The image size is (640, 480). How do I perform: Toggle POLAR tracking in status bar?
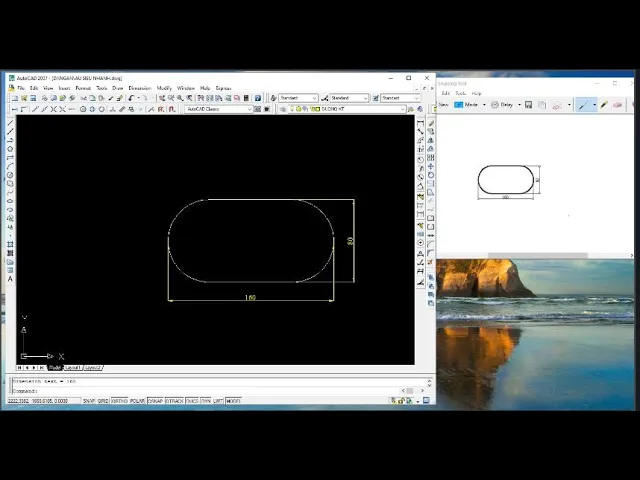pos(138,401)
